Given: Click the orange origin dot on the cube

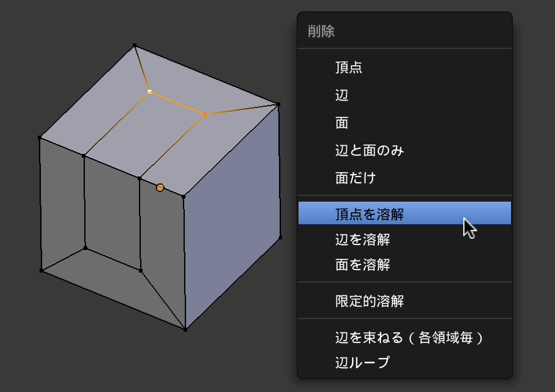Looking at the screenshot, I should pyautogui.click(x=160, y=187).
